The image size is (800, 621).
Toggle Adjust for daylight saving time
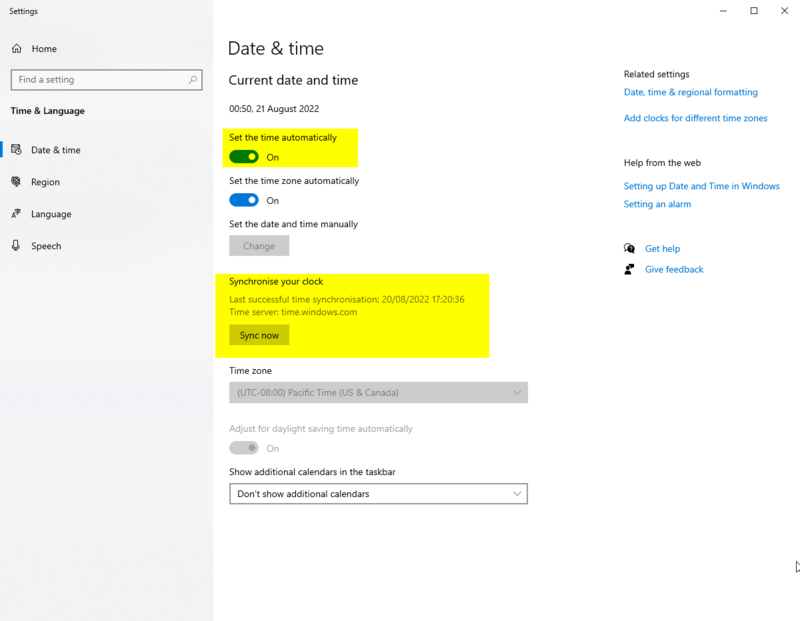pyautogui.click(x=246, y=448)
